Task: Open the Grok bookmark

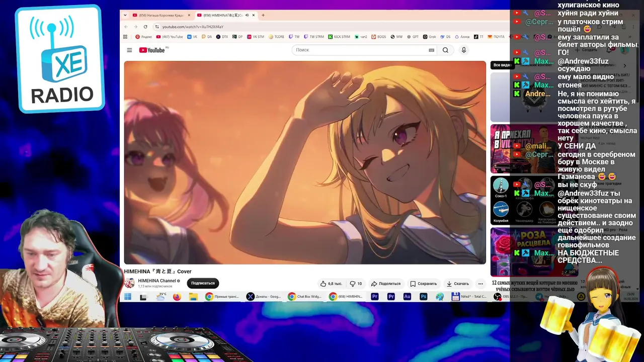Action: pyautogui.click(x=429, y=37)
